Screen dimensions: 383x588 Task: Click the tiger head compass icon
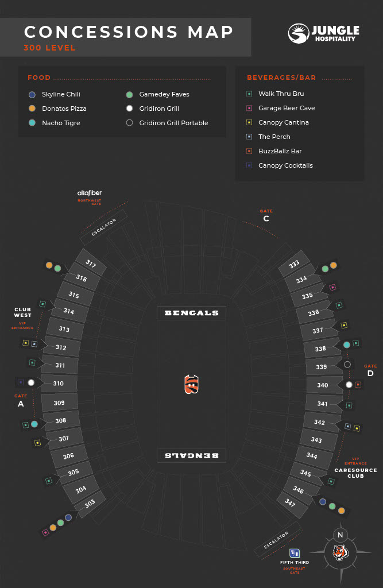[x=341, y=554]
